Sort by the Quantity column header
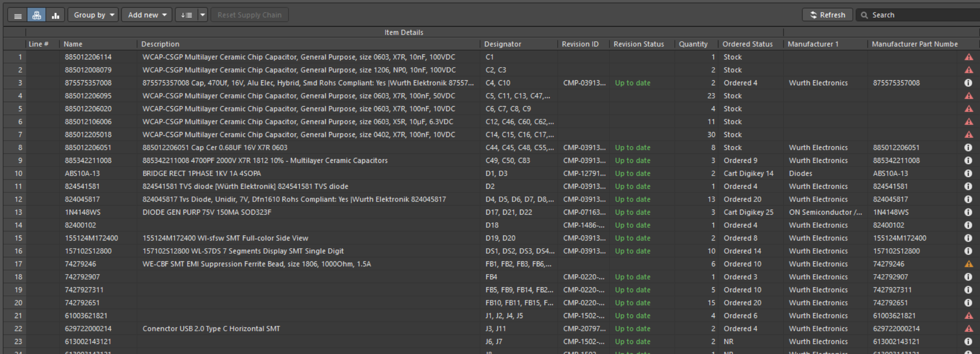This screenshot has height=354, width=980. [693, 44]
